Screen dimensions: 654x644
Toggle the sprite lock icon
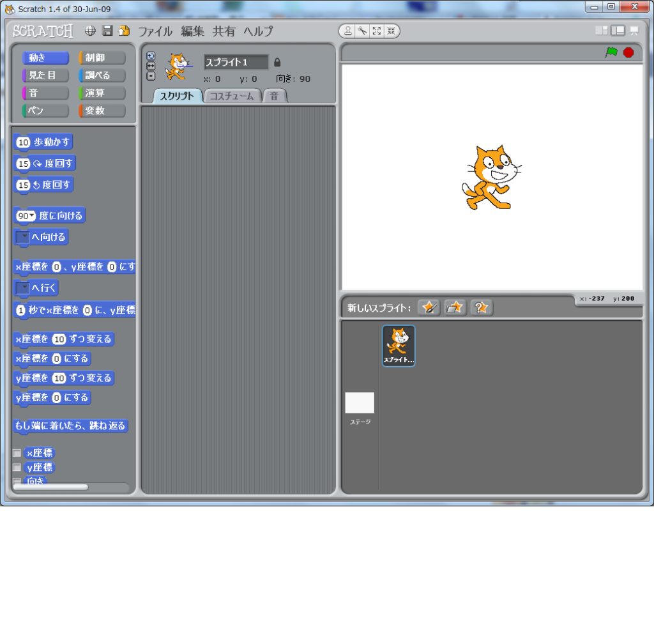pos(277,63)
